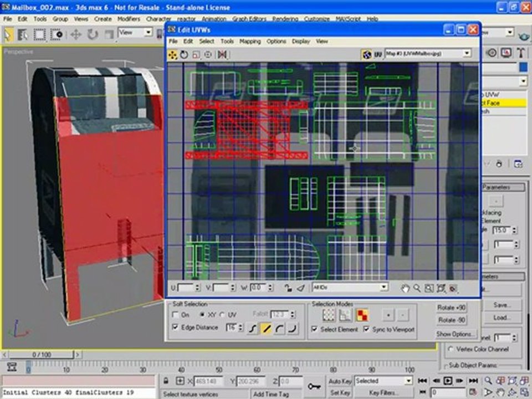
Task: Click Select by Name icon in main toolbar
Action: click(22, 34)
